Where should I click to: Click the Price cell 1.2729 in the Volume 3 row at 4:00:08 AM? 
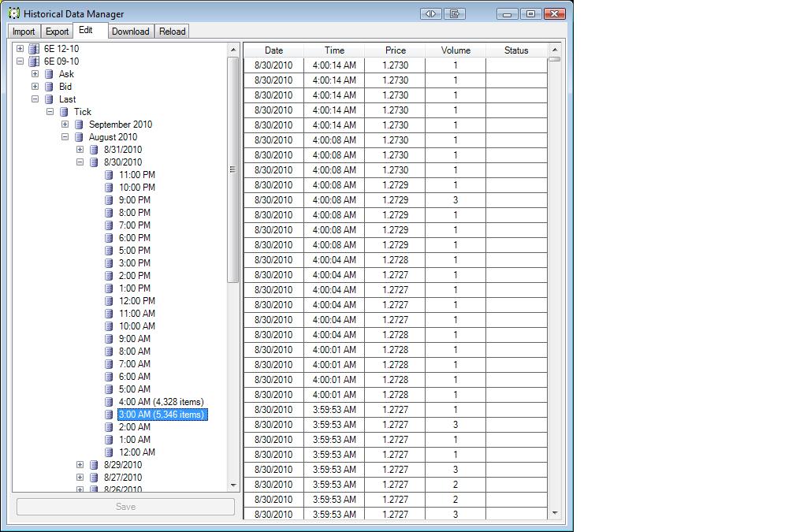[395, 200]
